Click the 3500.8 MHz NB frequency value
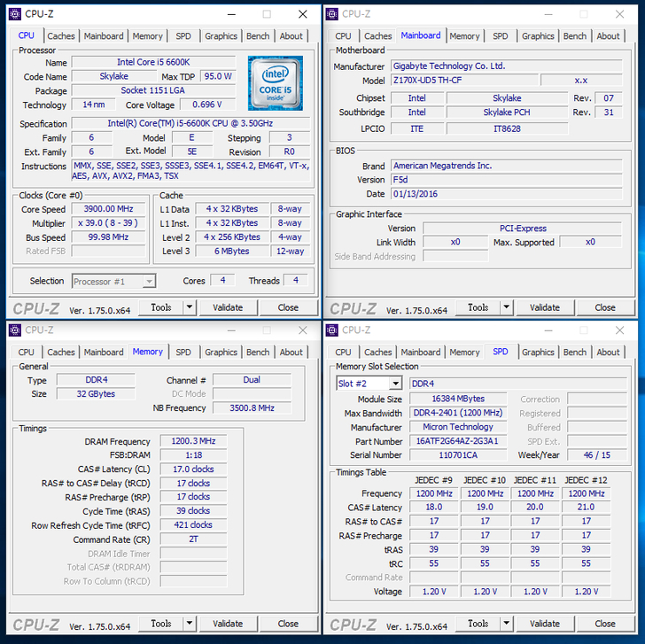Screen dimensions: 645x644 [252, 408]
